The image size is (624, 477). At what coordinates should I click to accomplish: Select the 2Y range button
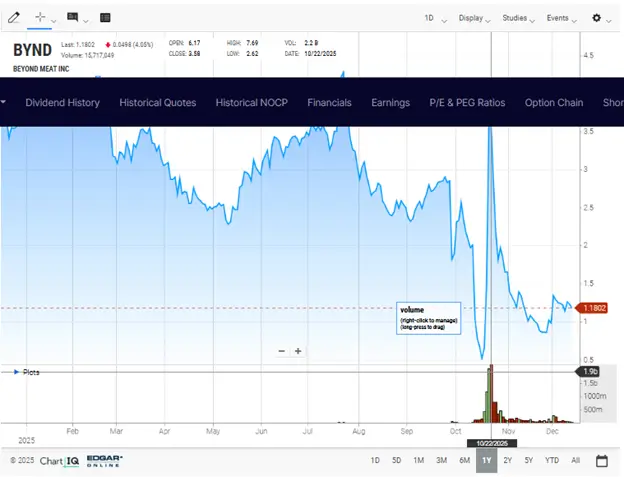507,460
